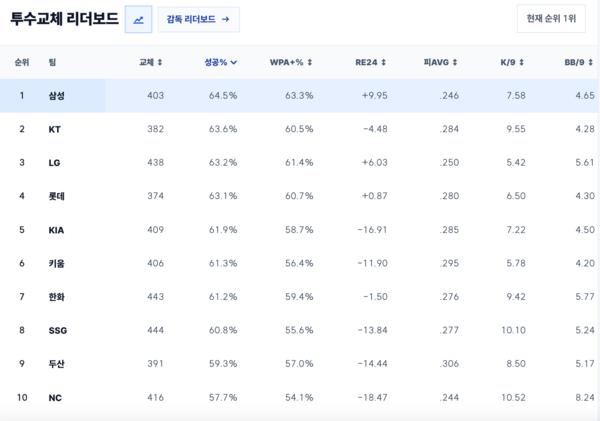Screen dimensions: 600x421
Task: Click KIA's -16.91 RE24 value
Action: 372,230
